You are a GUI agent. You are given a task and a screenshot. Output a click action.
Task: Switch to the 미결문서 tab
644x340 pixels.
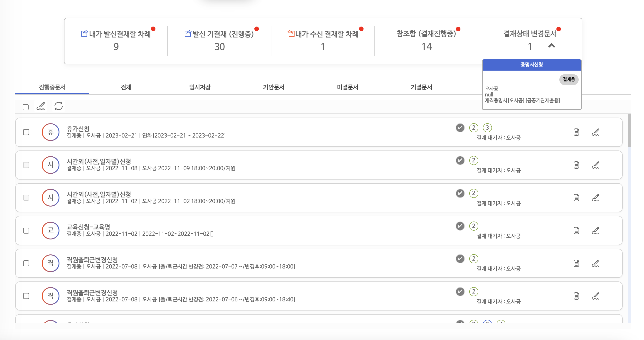coord(347,87)
